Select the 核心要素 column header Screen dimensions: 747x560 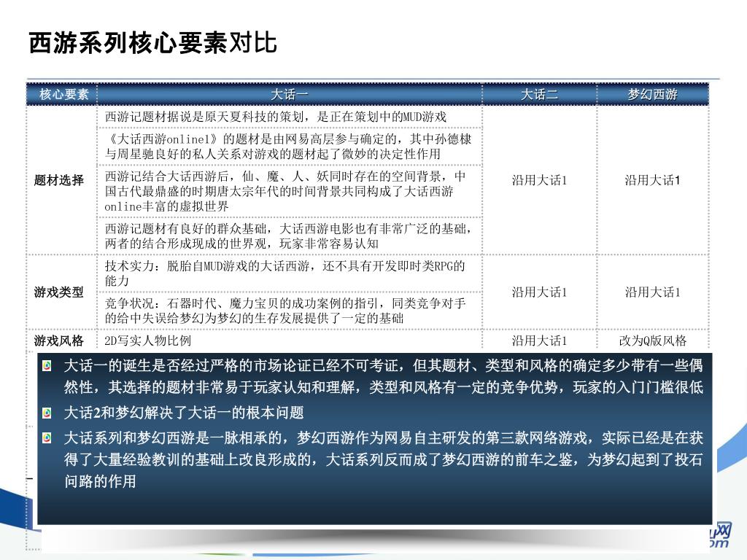pos(63,94)
